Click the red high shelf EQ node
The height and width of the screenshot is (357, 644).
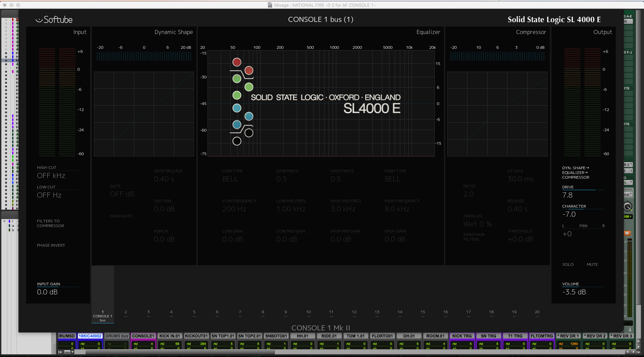pyautogui.click(x=249, y=70)
